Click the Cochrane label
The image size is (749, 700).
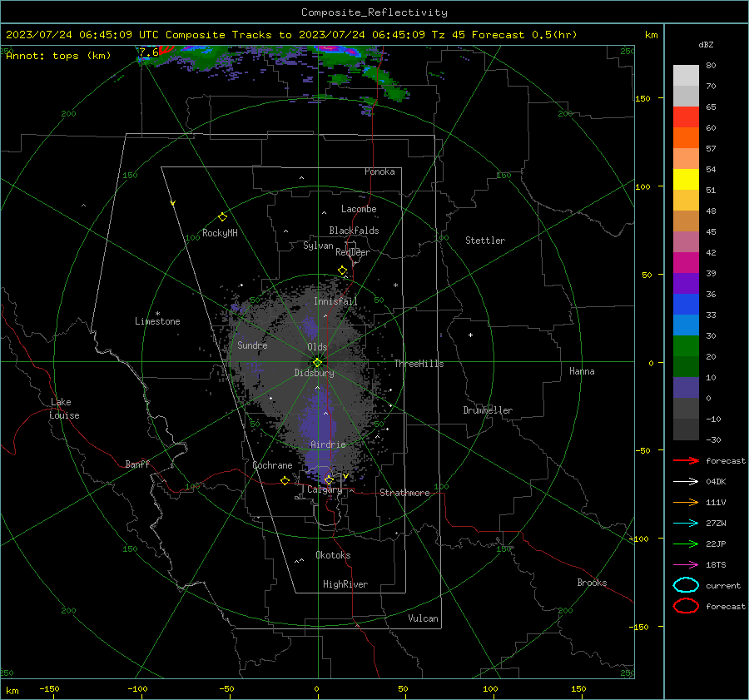pos(272,465)
